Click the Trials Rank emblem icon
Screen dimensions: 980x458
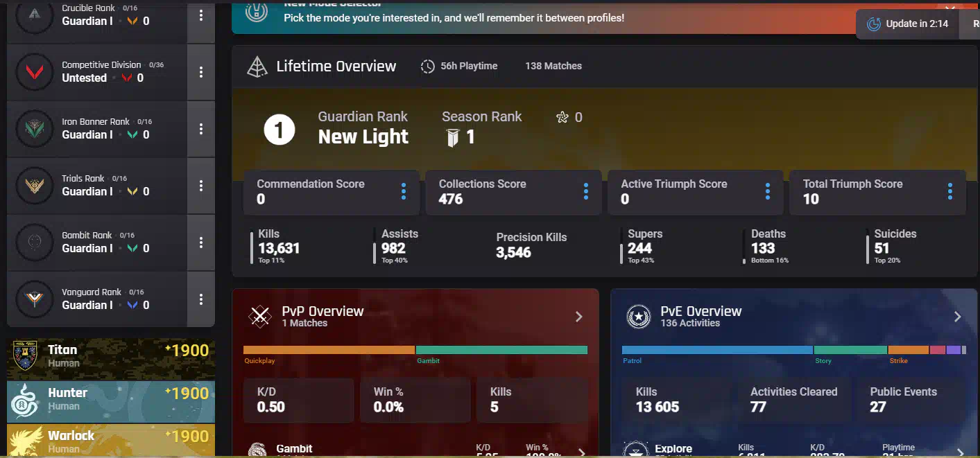click(x=34, y=186)
